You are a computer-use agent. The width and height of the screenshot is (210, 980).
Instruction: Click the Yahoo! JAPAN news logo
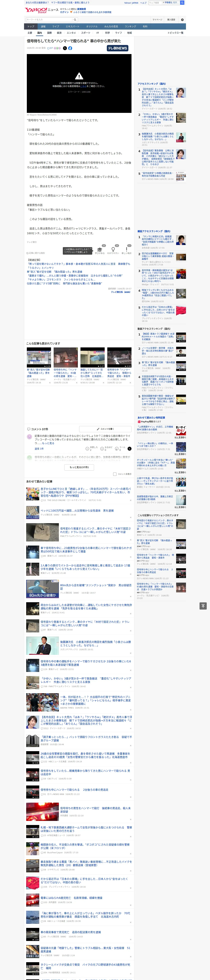(41, 10)
